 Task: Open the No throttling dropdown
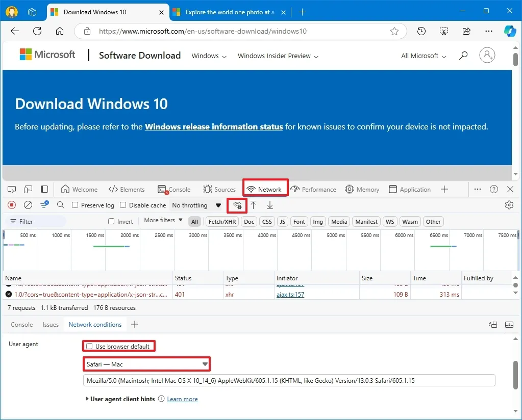click(x=195, y=205)
